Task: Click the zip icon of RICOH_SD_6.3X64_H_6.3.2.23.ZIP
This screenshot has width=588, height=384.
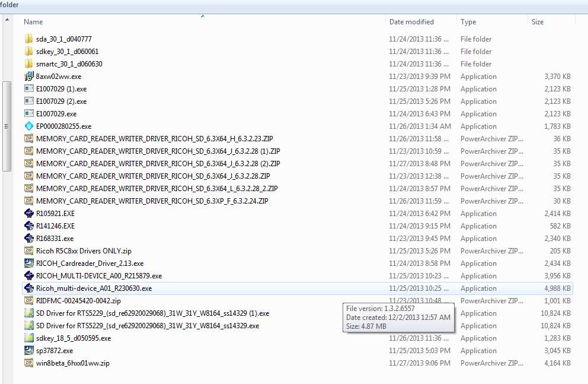Action: [x=29, y=138]
